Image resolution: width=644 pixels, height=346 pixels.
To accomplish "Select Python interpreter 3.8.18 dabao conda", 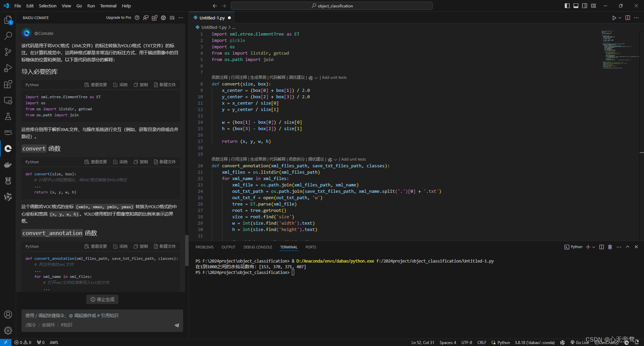I will (535, 343).
